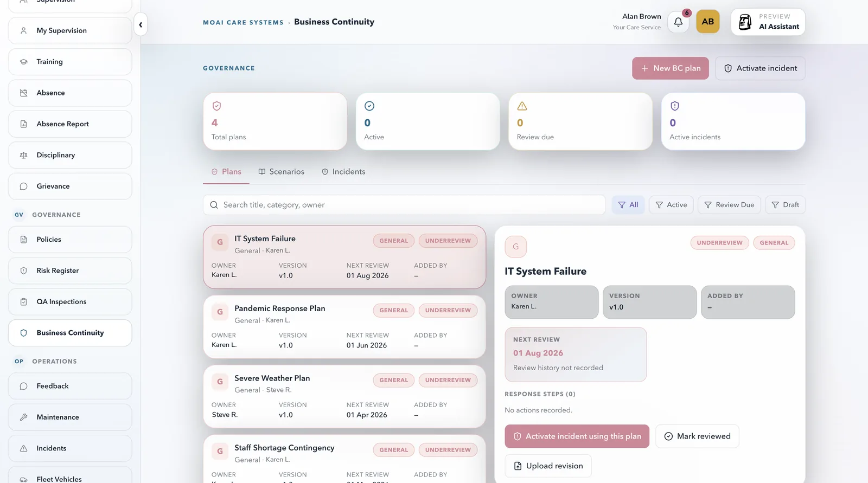This screenshot has height=483, width=868.
Task: Click the Maintenance wrench icon
Action: point(23,417)
